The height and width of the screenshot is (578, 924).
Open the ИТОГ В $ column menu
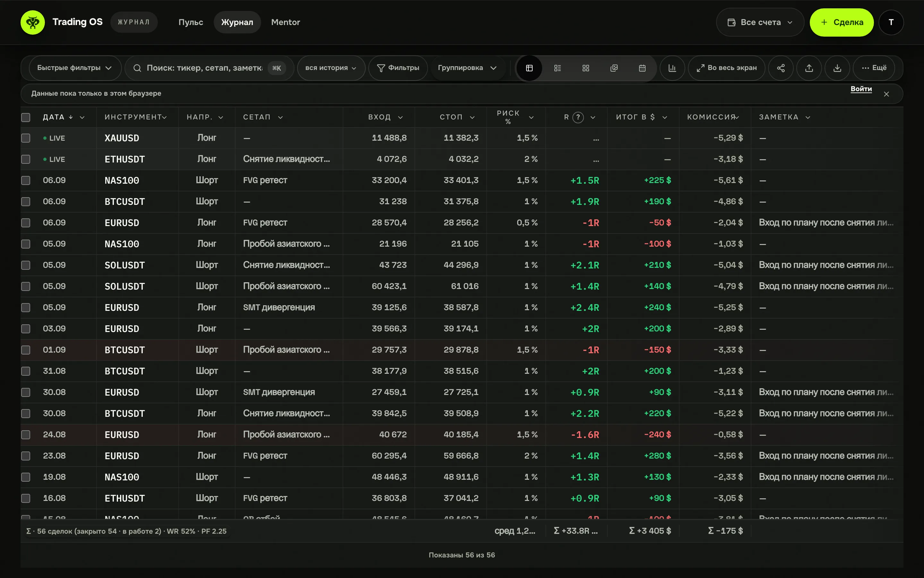click(x=665, y=117)
